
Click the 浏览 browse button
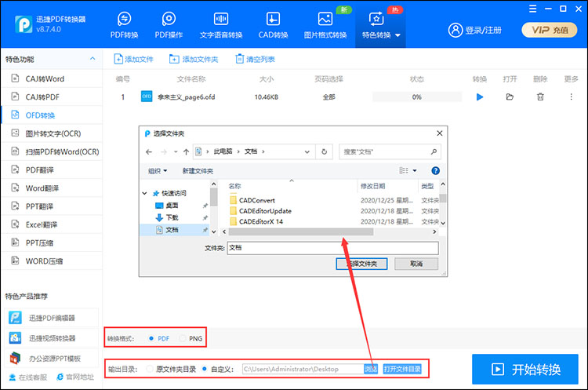click(371, 369)
